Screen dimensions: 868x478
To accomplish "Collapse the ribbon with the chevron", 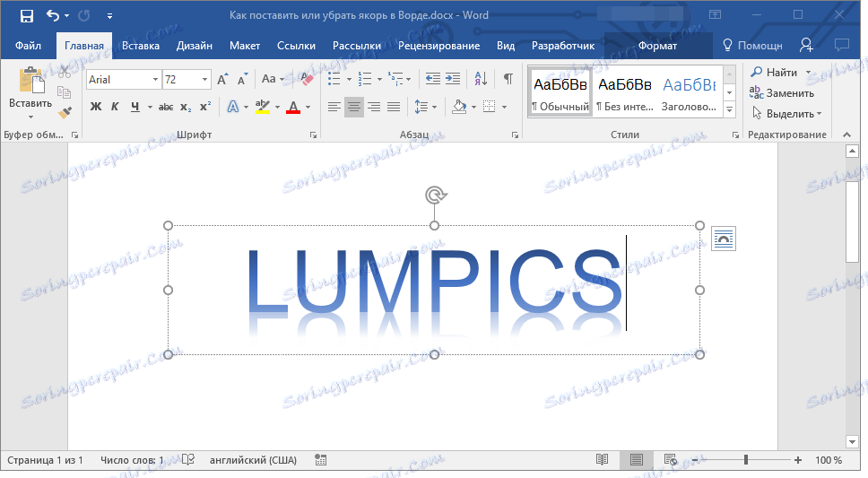I will (846, 135).
